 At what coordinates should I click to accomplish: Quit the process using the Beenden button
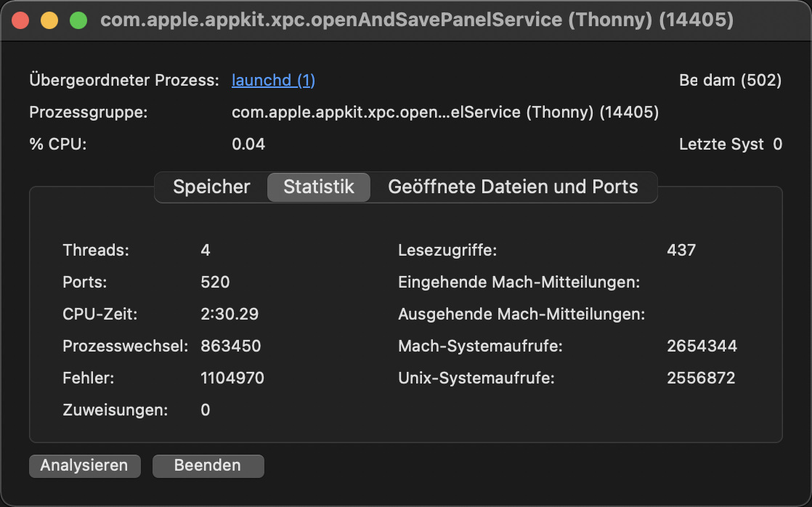(x=208, y=466)
